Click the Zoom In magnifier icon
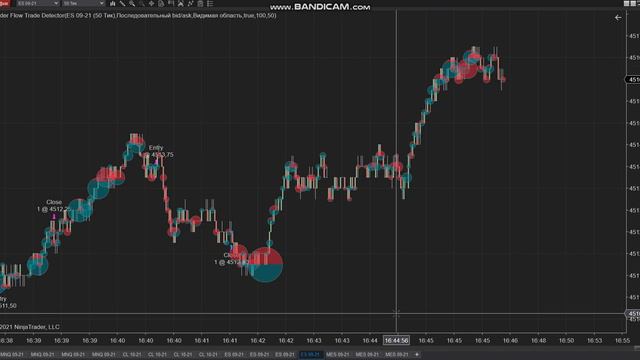640x360 pixels. coord(132,3)
